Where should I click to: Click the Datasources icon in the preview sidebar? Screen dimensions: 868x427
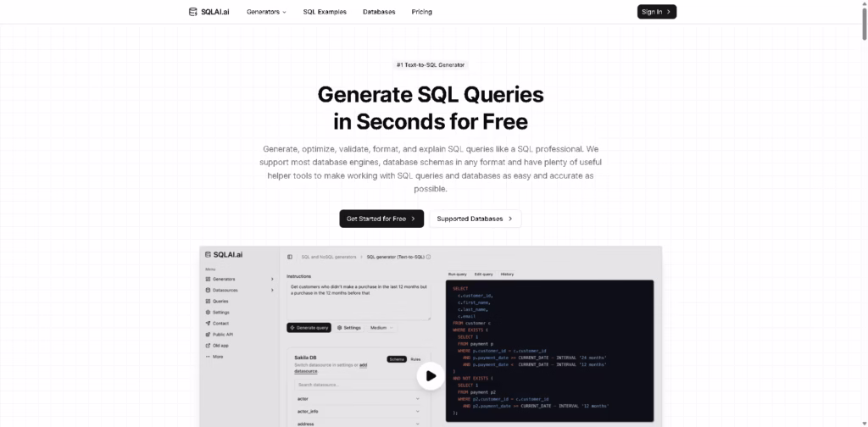click(x=208, y=290)
